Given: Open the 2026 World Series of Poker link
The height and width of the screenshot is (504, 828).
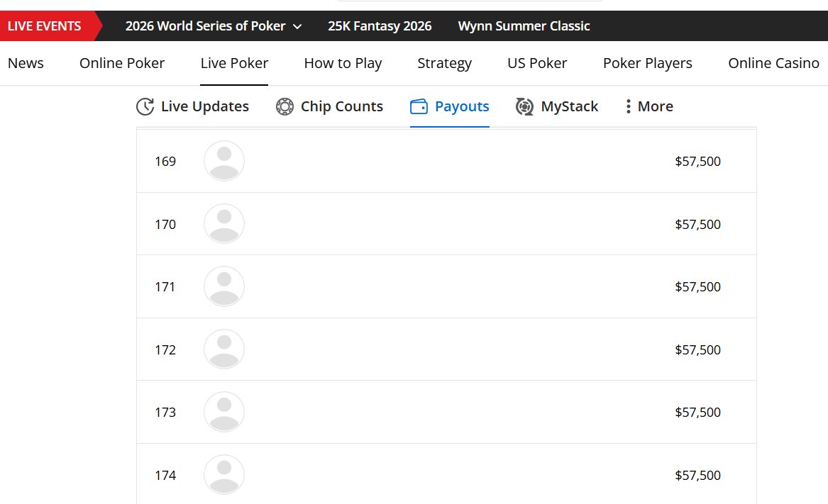Looking at the screenshot, I should click(x=206, y=26).
